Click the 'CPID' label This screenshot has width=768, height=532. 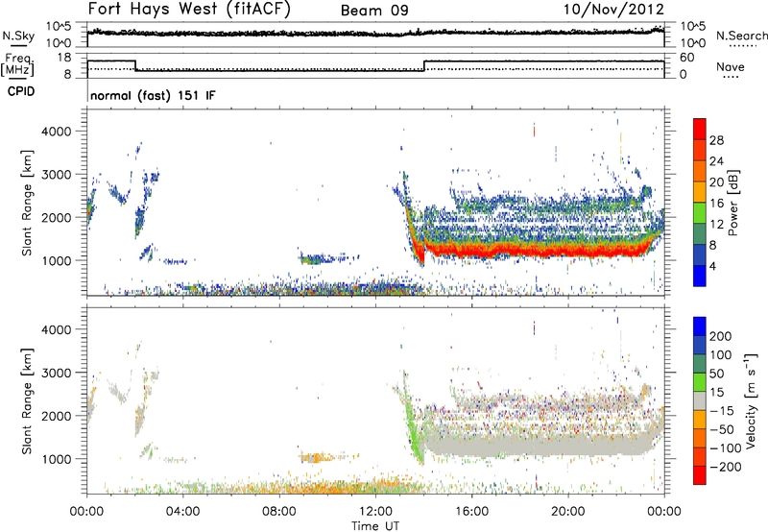21,91
